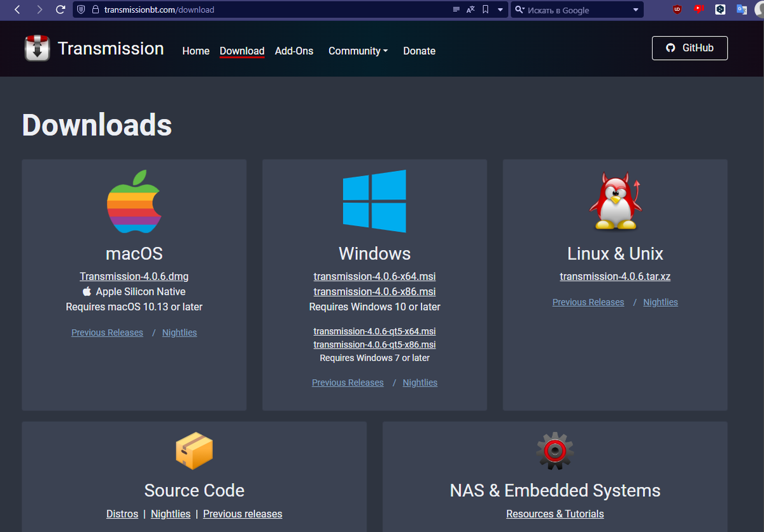Open Source Code Previous releases link

click(243, 514)
